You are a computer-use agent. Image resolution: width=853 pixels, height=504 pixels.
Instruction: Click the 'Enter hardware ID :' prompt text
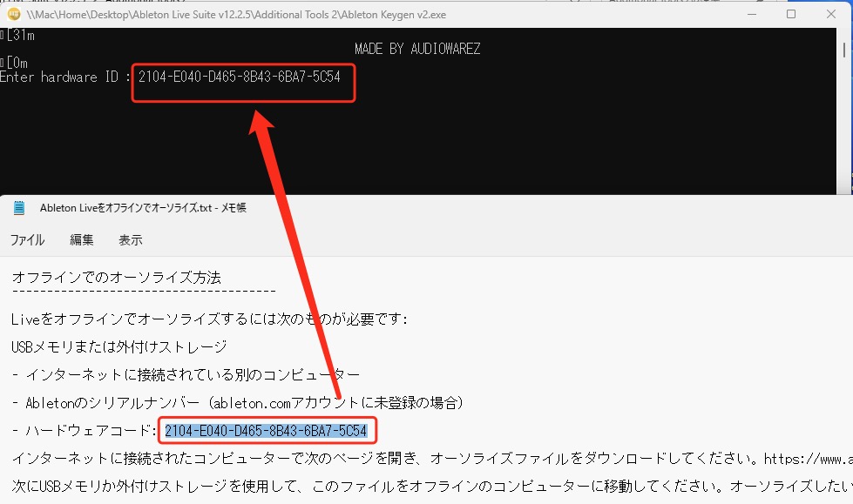[64, 77]
